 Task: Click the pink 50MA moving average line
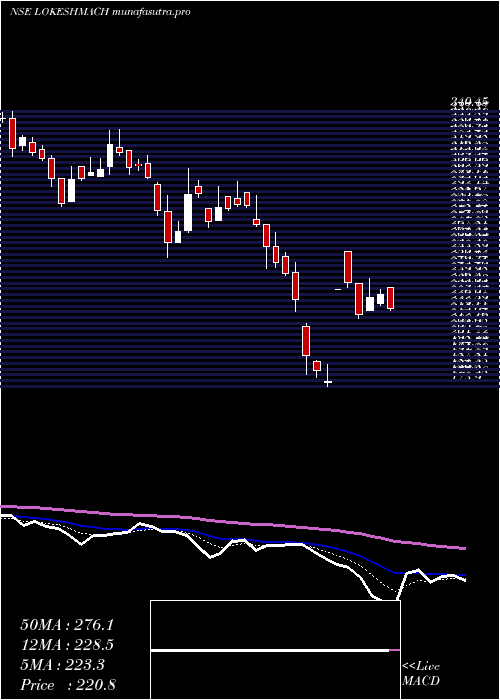[232, 522]
